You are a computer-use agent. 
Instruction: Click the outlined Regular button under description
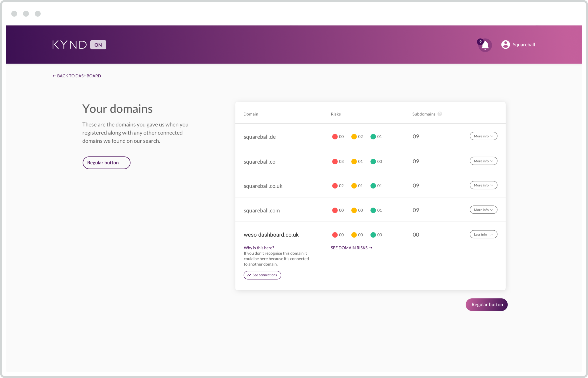pyautogui.click(x=106, y=163)
